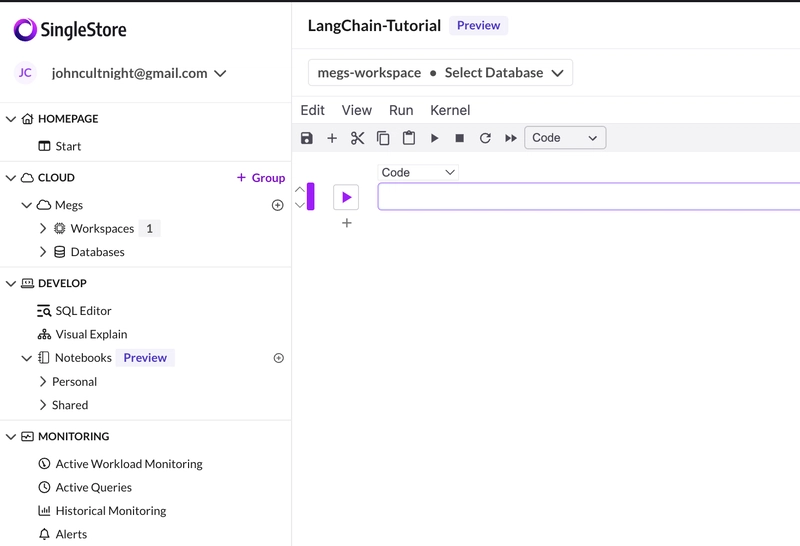Image resolution: width=800 pixels, height=546 pixels.
Task: Open the Run menu
Action: point(401,110)
